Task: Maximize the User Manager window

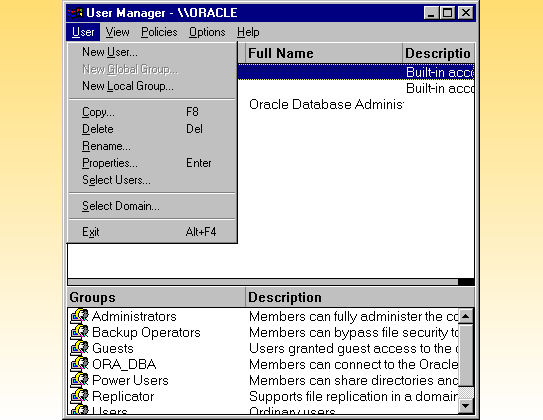Action: (x=447, y=13)
